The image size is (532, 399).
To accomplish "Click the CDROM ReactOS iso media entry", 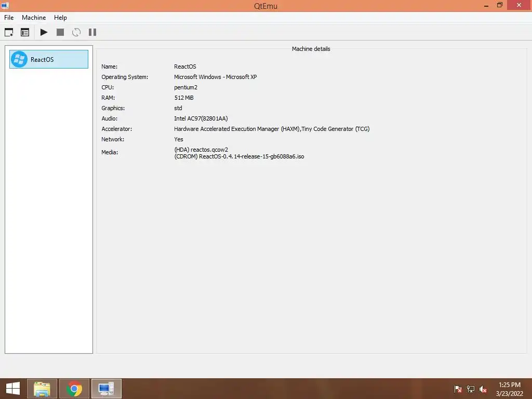I will 239,156.
